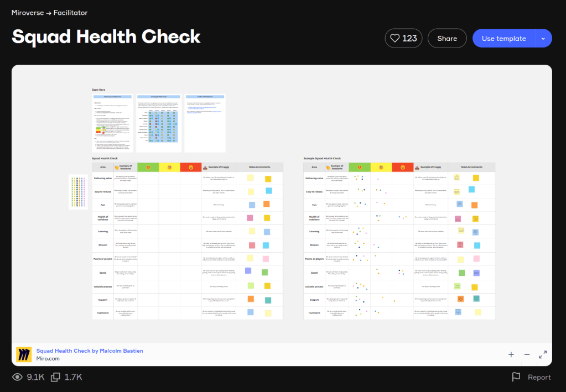Viewport: 566px width, 392px height.
Task: Zoom in on the board preview
Action: tap(511, 354)
